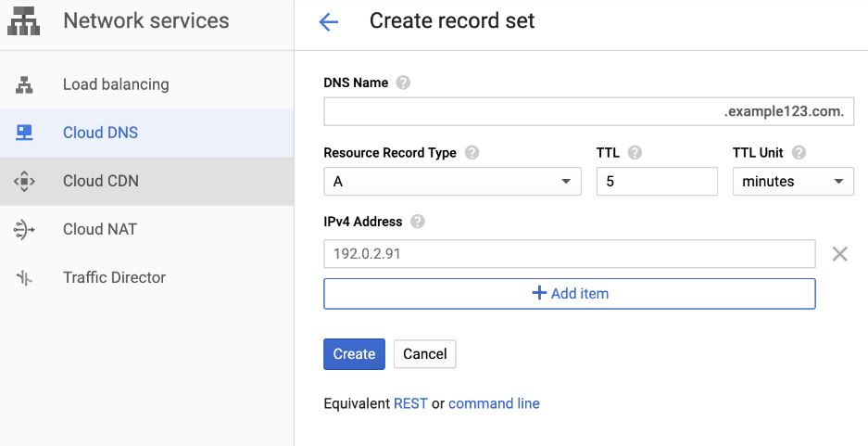868x446 pixels.
Task: Click the Cloud DNS monitor icon
Action: [x=24, y=133]
